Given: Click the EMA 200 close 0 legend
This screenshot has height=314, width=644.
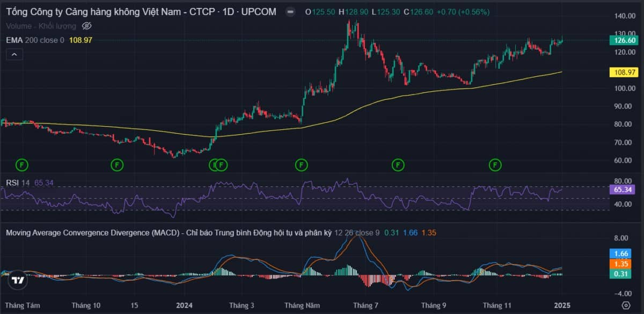Looking at the screenshot, I should point(35,40).
